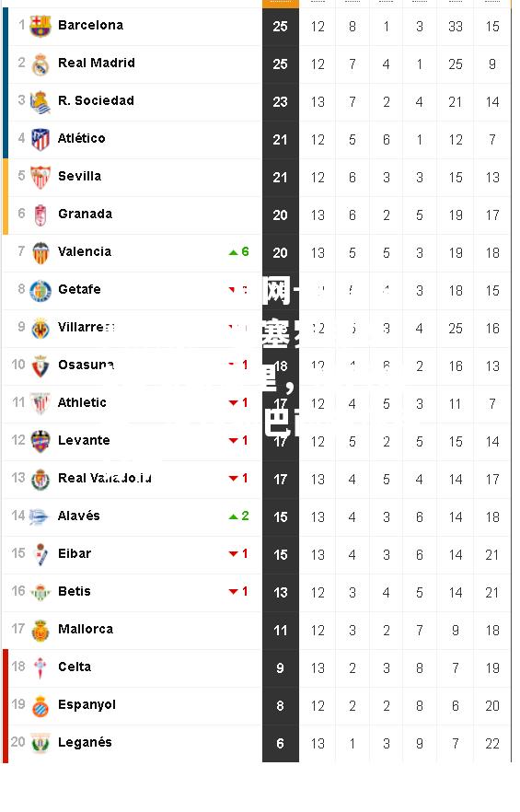Select the Betis team name

pyautogui.click(x=74, y=591)
